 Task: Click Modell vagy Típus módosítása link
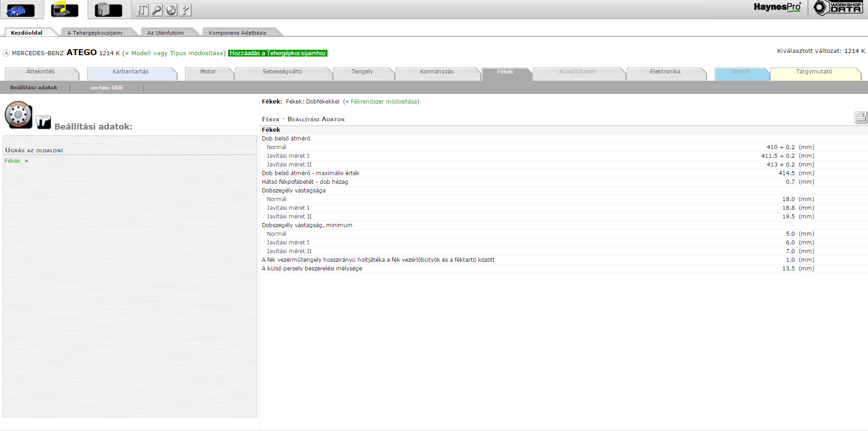(x=177, y=53)
